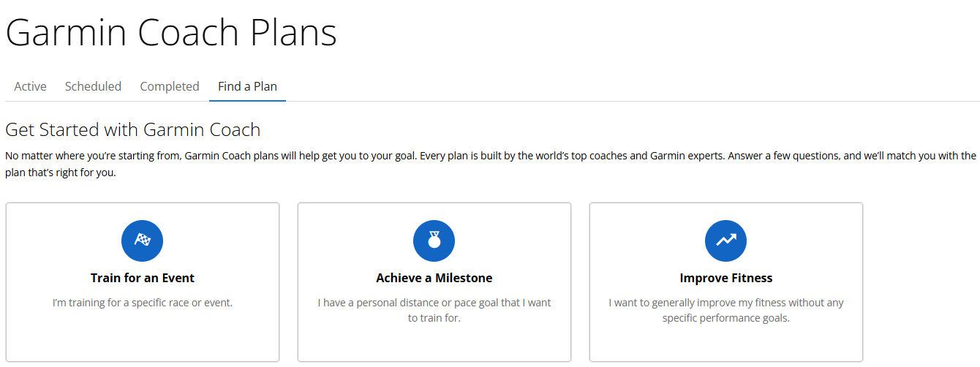This screenshot has height=367, width=980.
Task: Click the Get Started with Garmin Coach heading
Action: tap(133, 130)
